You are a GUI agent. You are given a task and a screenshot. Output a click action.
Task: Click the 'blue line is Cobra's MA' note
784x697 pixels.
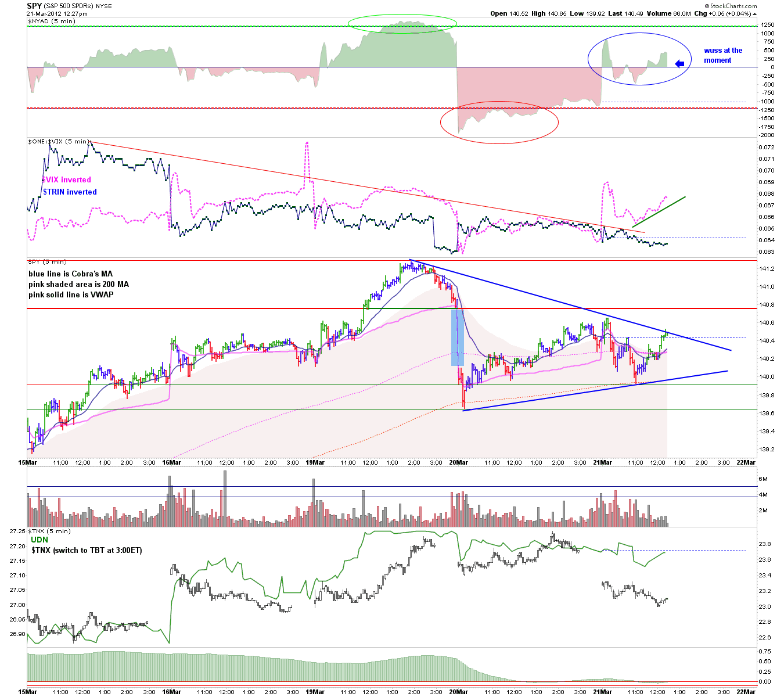(70, 274)
